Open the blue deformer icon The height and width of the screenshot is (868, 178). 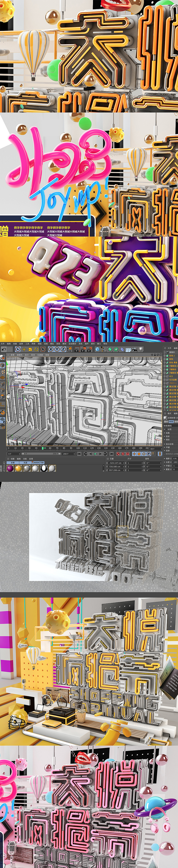click(x=122, y=349)
